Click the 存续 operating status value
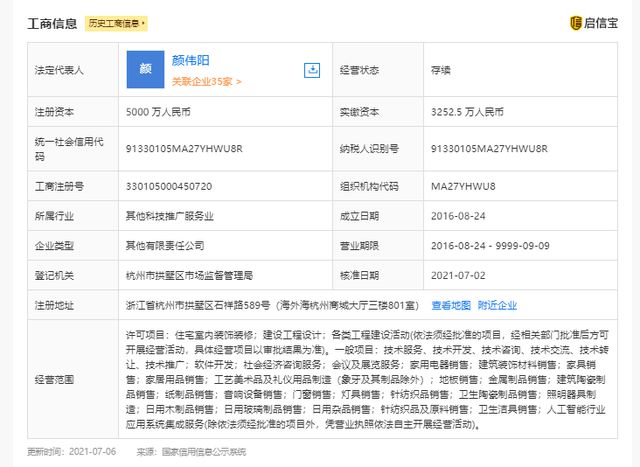Screen dimensions: 640x467 click(440, 70)
